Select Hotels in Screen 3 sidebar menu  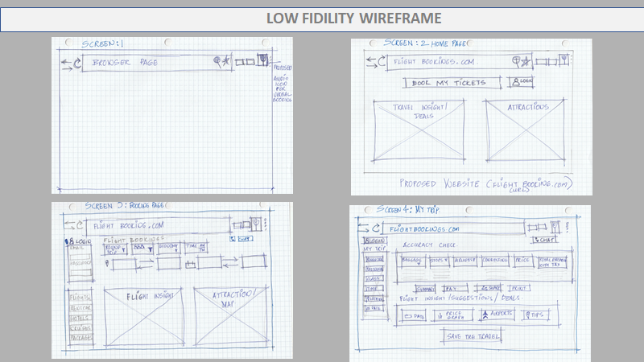click(x=81, y=318)
